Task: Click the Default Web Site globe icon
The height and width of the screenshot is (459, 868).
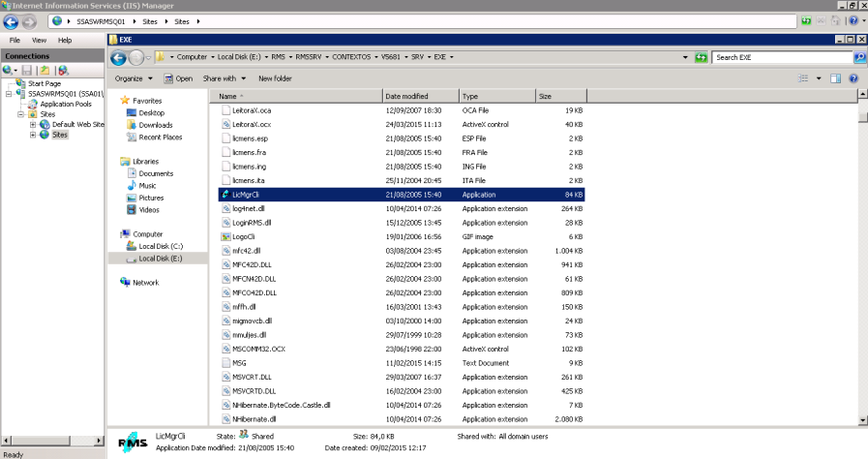Action: (45, 124)
